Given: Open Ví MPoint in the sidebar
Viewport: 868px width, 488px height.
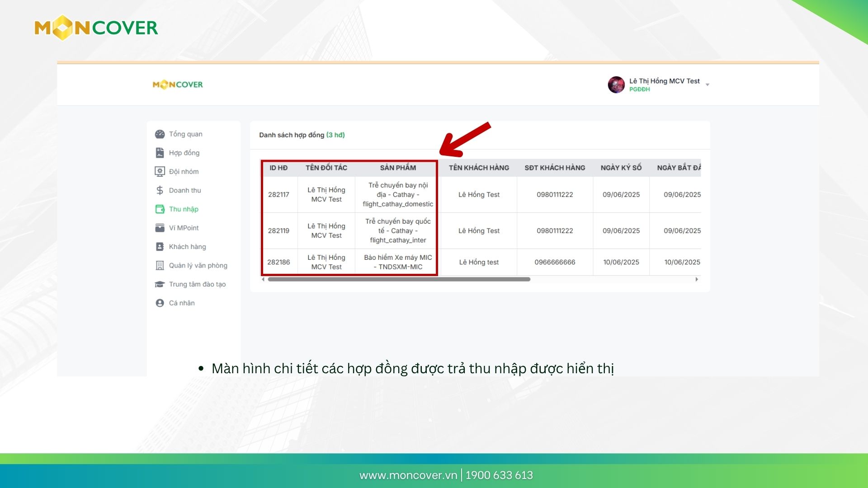Looking at the screenshot, I should tap(184, 228).
